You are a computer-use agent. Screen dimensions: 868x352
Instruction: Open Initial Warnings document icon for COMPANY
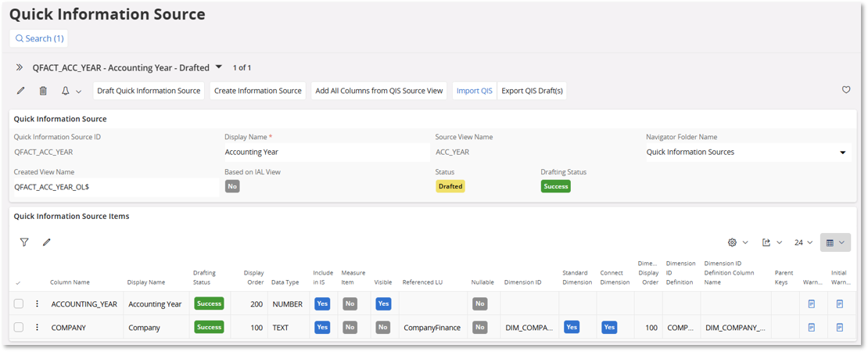839,327
